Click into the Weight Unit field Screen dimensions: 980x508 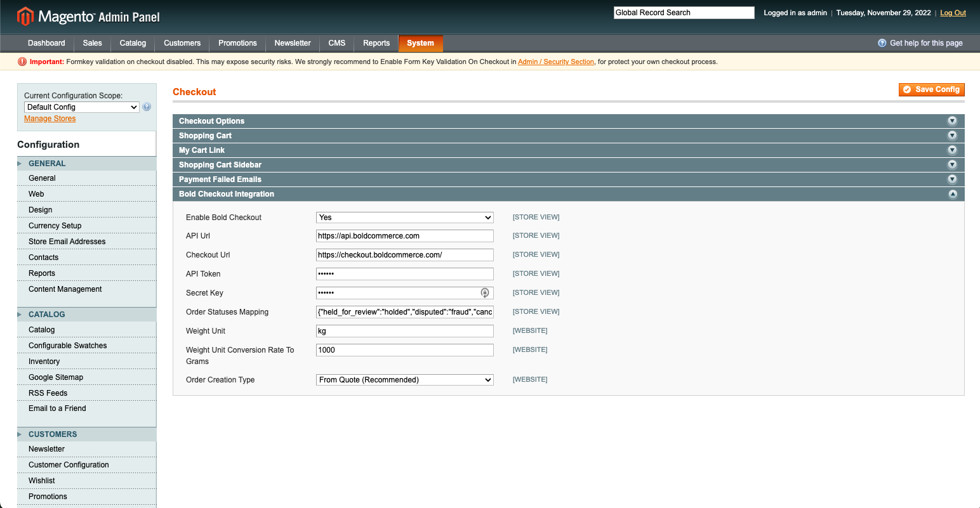405,331
